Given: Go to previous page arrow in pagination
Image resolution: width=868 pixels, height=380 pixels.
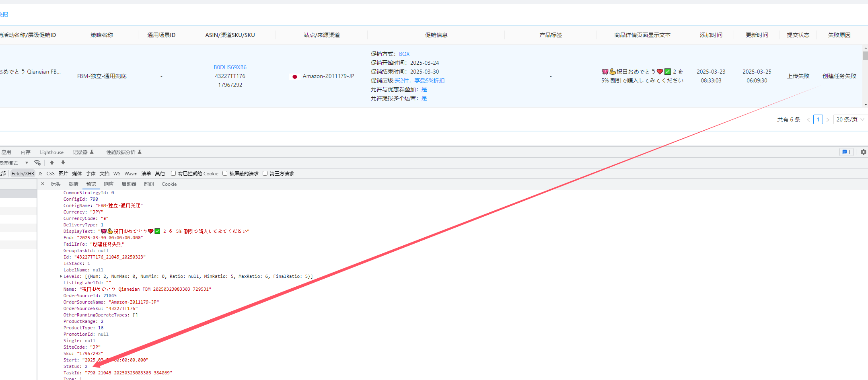Looking at the screenshot, I should (x=808, y=120).
